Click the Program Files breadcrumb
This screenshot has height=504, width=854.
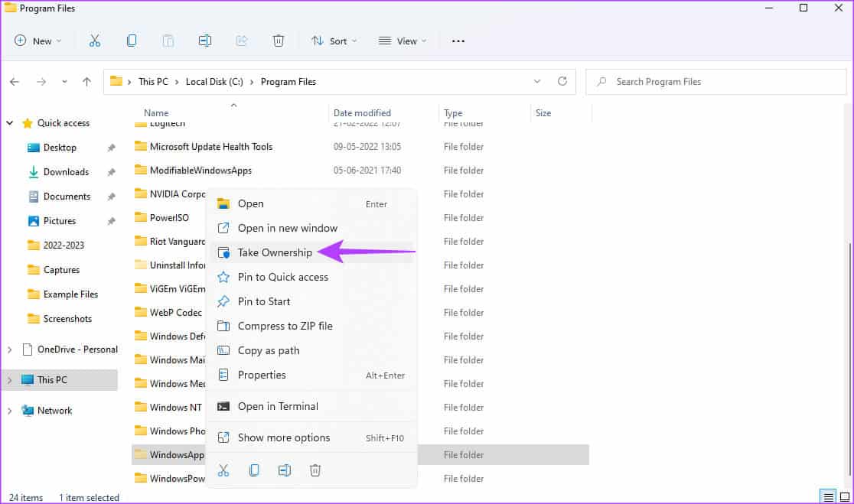[x=288, y=82]
